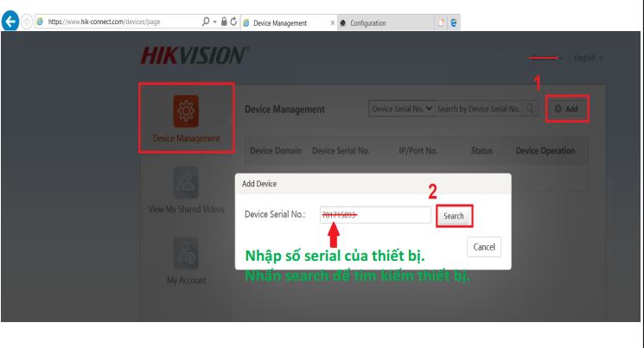
Task: Click the browser forward arrow button
Action: click(x=27, y=22)
